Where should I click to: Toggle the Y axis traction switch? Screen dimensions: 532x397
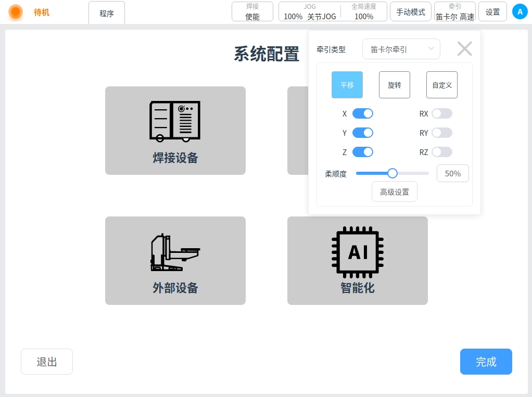363,133
